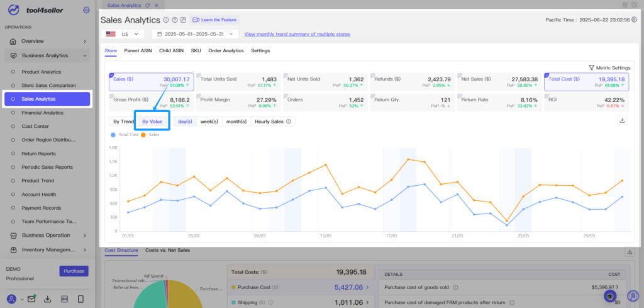The width and height of the screenshot is (644, 308).
Task: Open the US marketplace dropdown
Action: pos(123,34)
